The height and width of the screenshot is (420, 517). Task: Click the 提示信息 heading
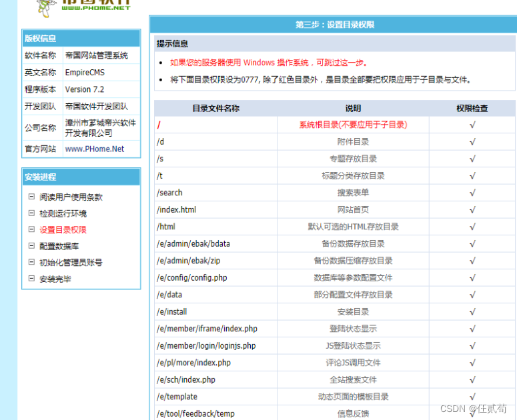click(172, 44)
